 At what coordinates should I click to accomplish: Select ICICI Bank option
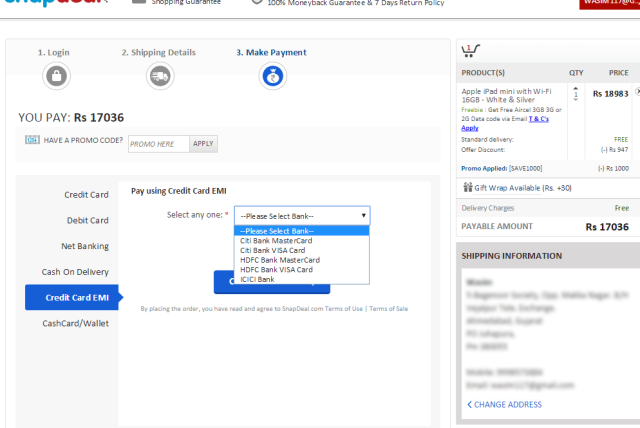coord(302,279)
